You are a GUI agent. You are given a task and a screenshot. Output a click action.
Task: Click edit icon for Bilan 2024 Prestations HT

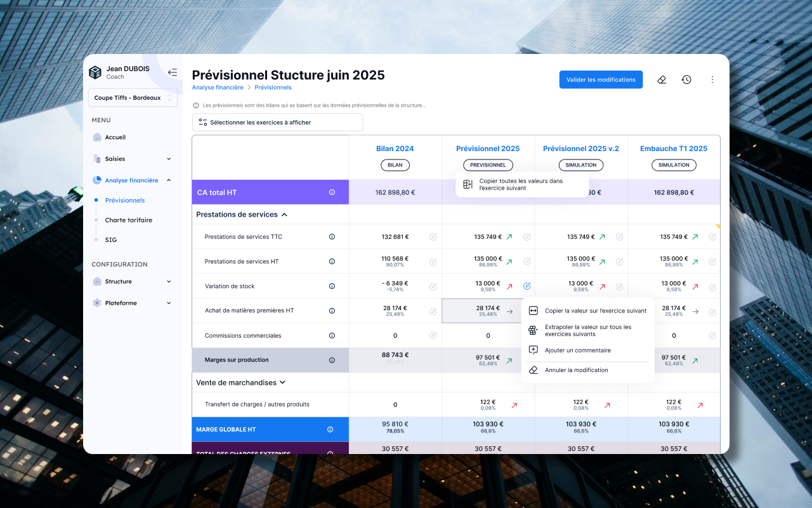click(x=433, y=262)
